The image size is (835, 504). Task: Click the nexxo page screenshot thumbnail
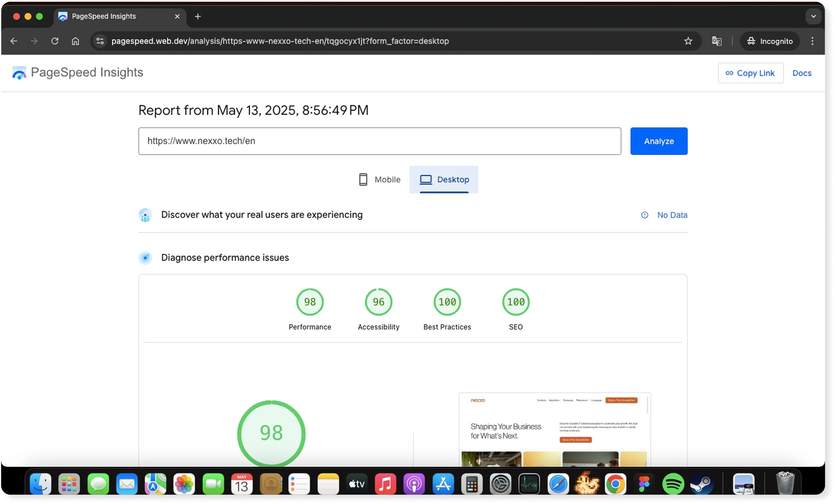pyautogui.click(x=554, y=429)
